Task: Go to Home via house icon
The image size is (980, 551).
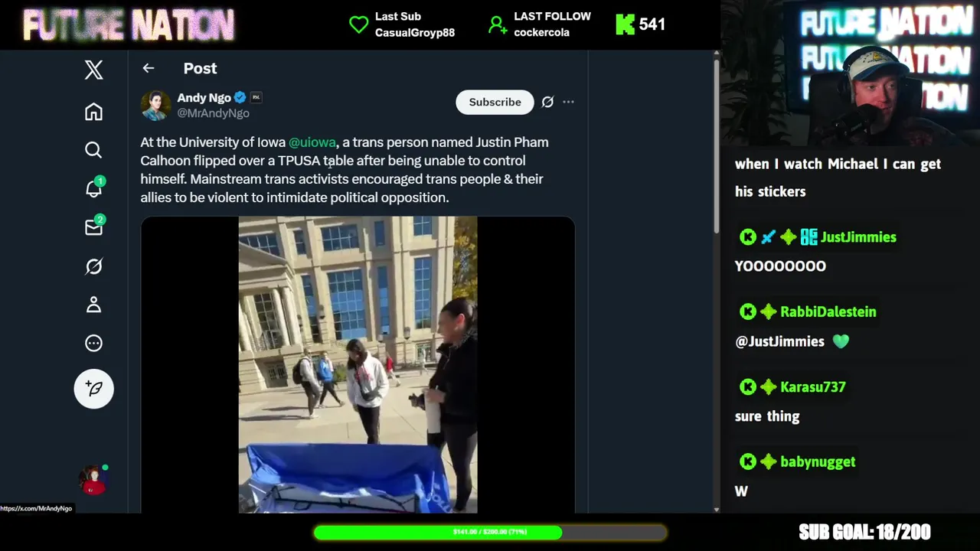Action: [x=93, y=112]
